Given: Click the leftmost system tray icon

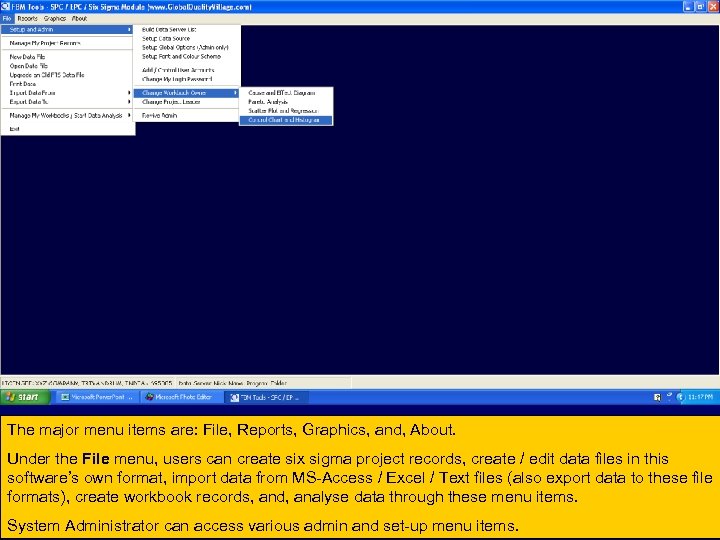Looking at the screenshot, I should click(x=657, y=398).
